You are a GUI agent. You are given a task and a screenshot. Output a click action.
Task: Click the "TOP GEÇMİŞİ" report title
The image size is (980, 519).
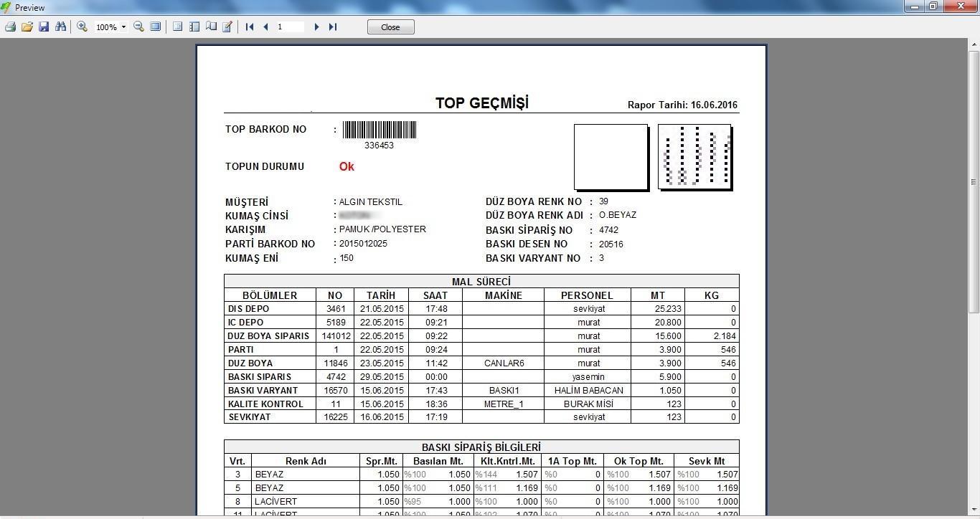click(x=482, y=103)
